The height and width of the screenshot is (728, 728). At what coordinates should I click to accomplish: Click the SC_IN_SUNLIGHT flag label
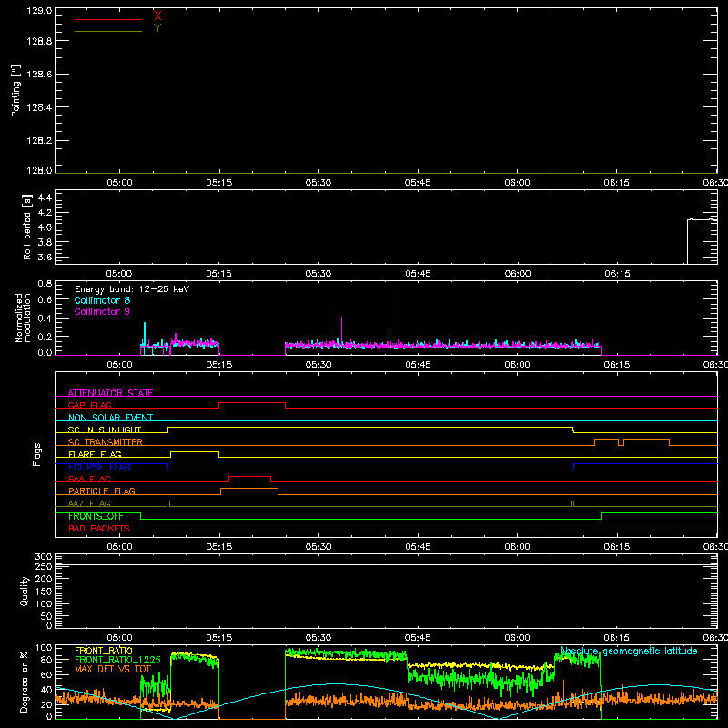click(x=105, y=430)
